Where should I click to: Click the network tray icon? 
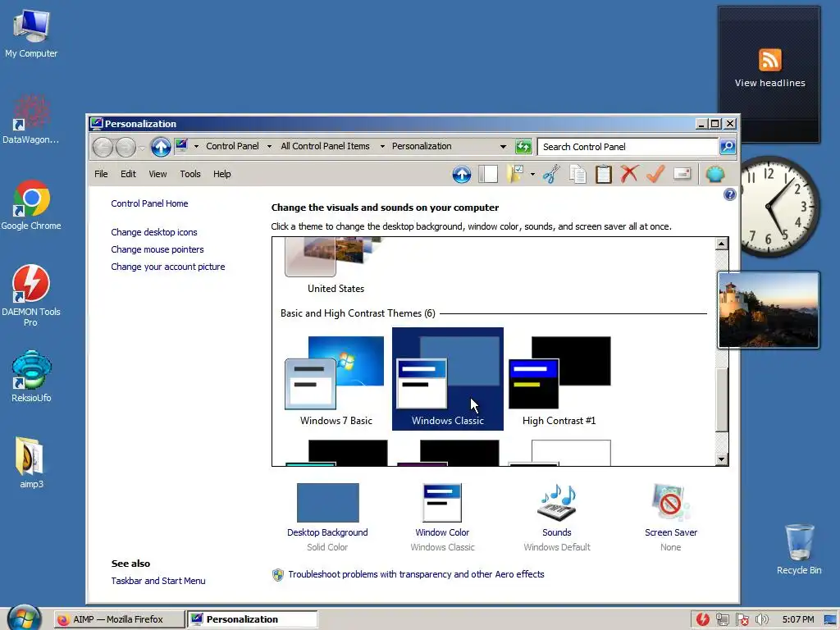[722, 619]
